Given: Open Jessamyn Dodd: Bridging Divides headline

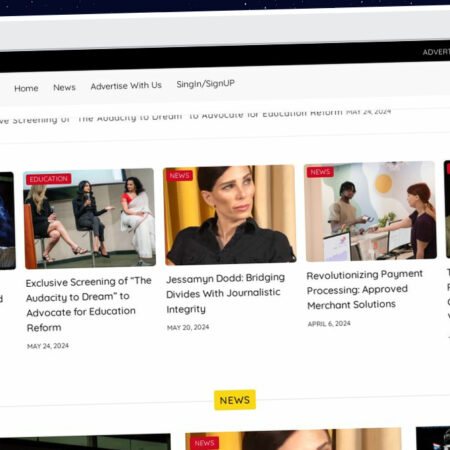Looking at the screenshot, I should [x=226, y=294].
